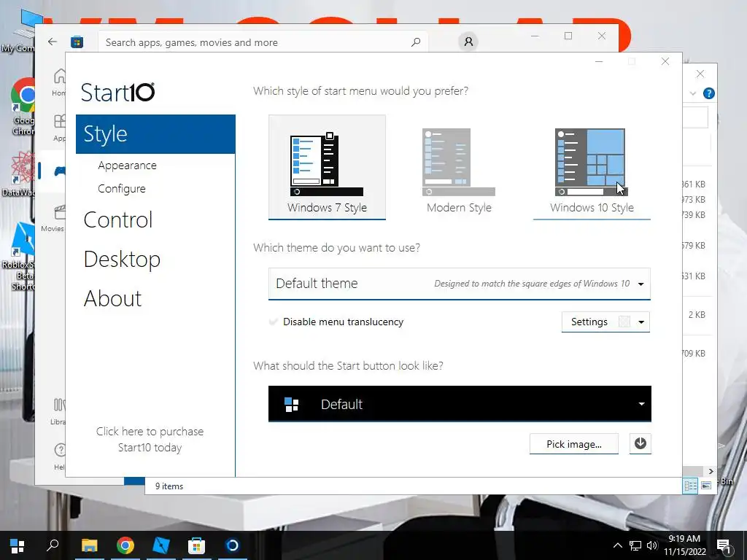Click the Microsoft Store back arrow
This screenshot has width=747, height=560.
pyautogui.click(x=53, y=42)
